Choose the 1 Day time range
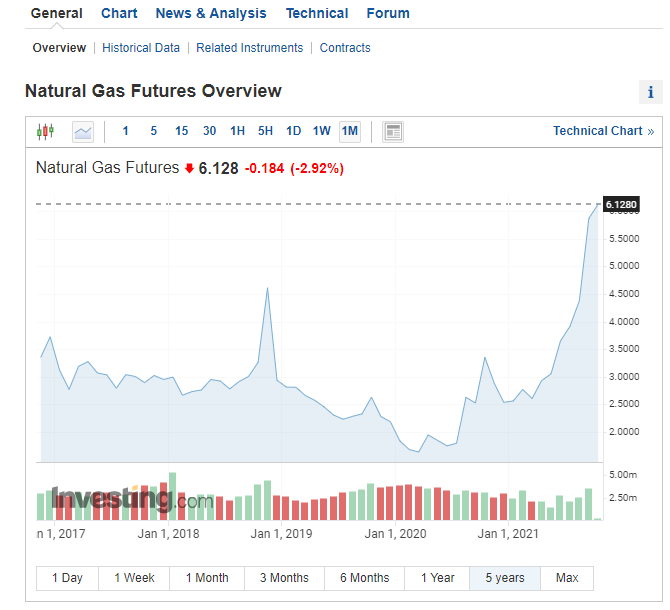 pos(68,578)
